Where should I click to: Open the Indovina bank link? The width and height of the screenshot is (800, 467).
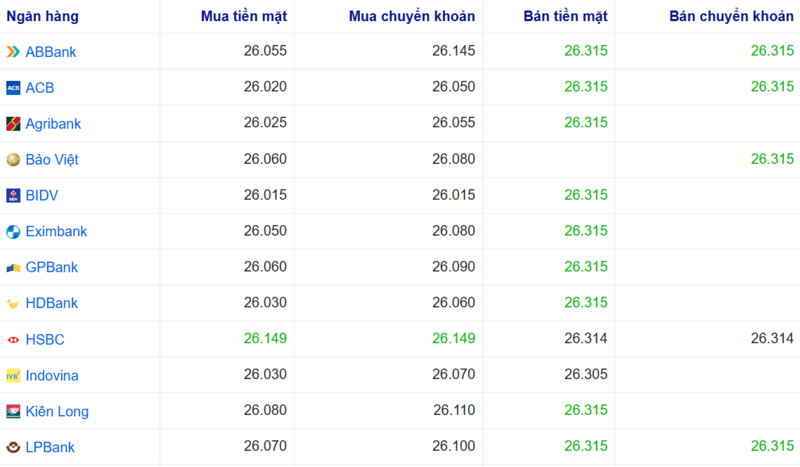point(52,376)
